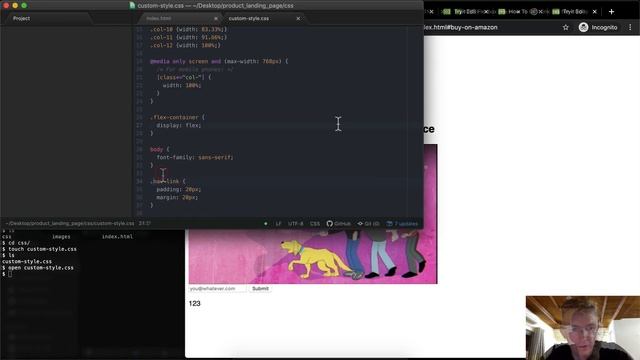Click the Submit button on the web page
Screen dimensions: 640x360
[260, 289]
